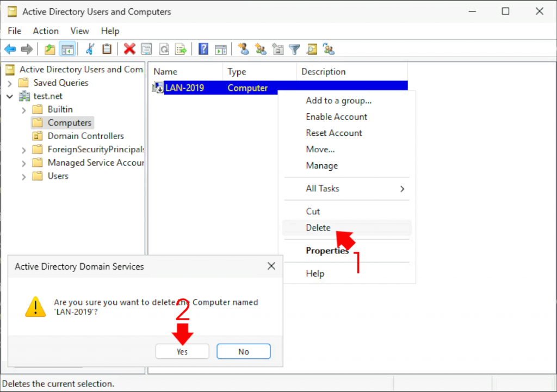Viewport: 557px width, 392px height.
Task: Expand the Builtin container chevron
Action: pyautogui.click(x=23, y=109)
